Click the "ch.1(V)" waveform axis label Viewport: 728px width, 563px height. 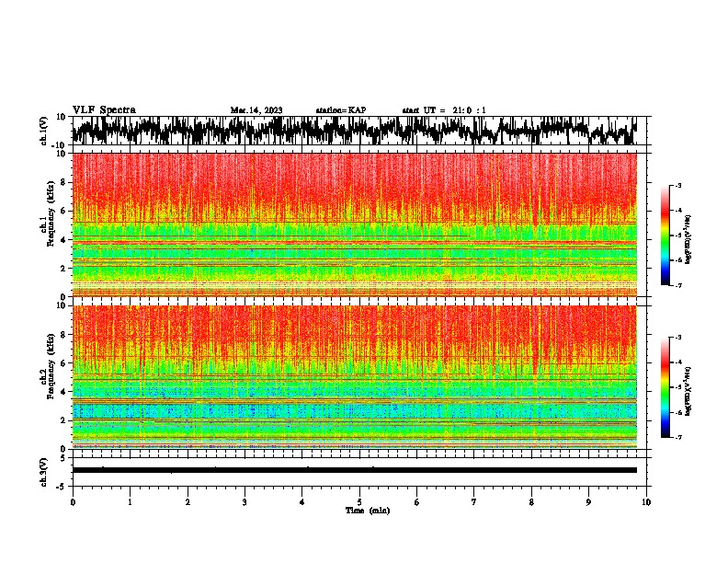(x=44, y=131)
